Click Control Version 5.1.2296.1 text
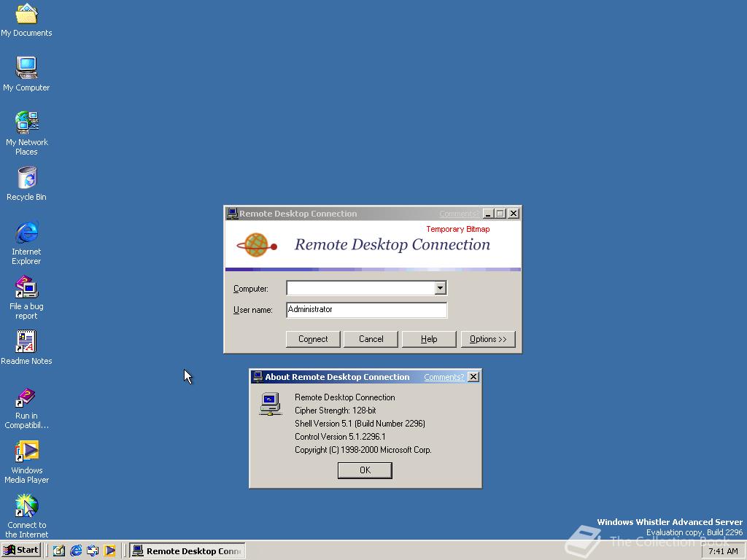This screenshot has width=747, height=560. (x=340, y=437)
